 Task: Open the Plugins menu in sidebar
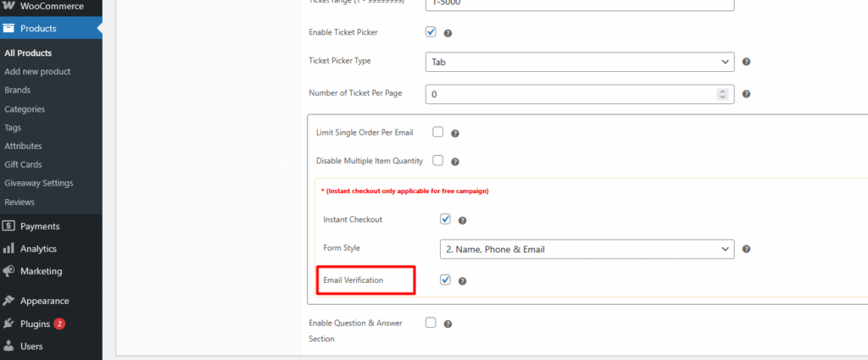pos(36,324)
